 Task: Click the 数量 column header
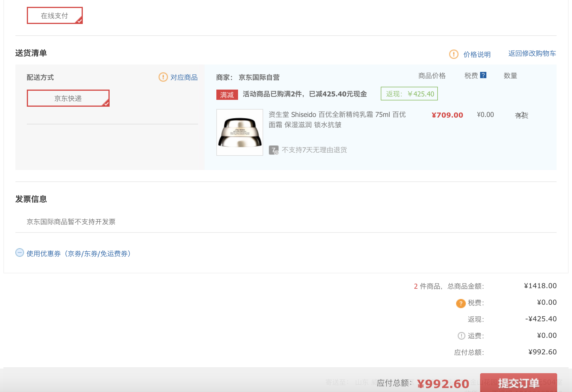pos(510,76)
